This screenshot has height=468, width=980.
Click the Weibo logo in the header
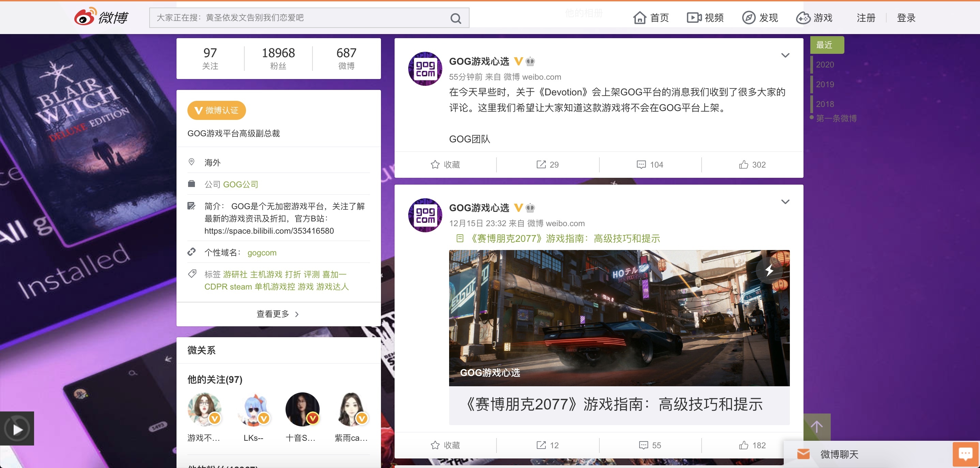pos(101,17)
